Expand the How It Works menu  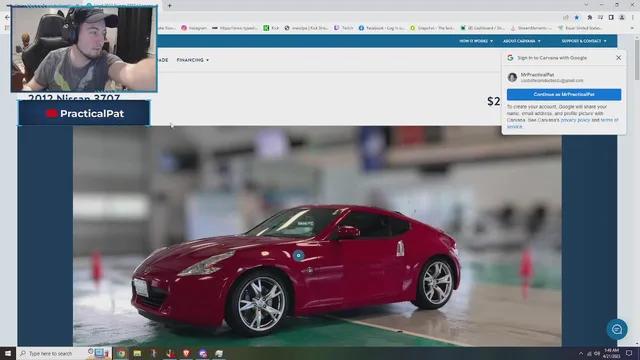pyautogui.click(x=476, y=41)
